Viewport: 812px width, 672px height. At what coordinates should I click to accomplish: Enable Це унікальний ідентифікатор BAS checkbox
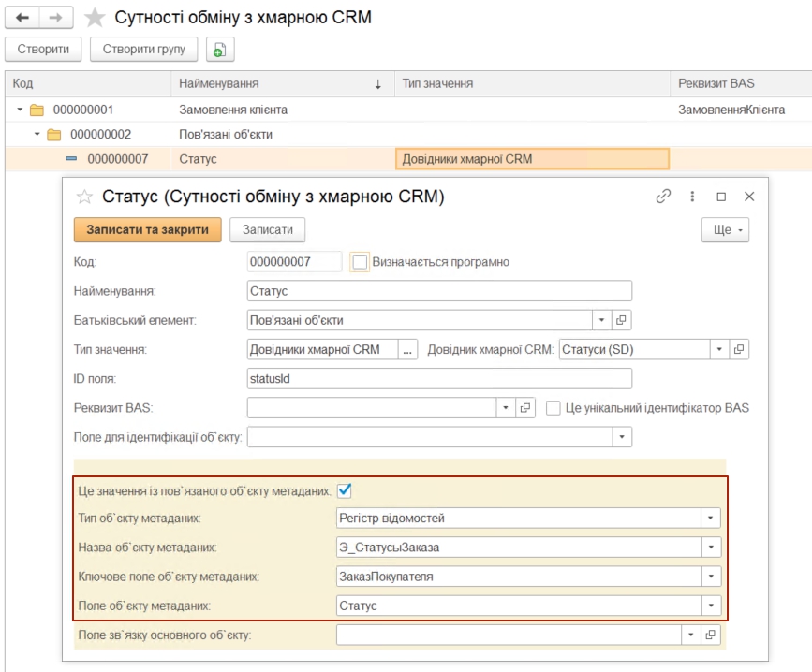coord(554,408)
